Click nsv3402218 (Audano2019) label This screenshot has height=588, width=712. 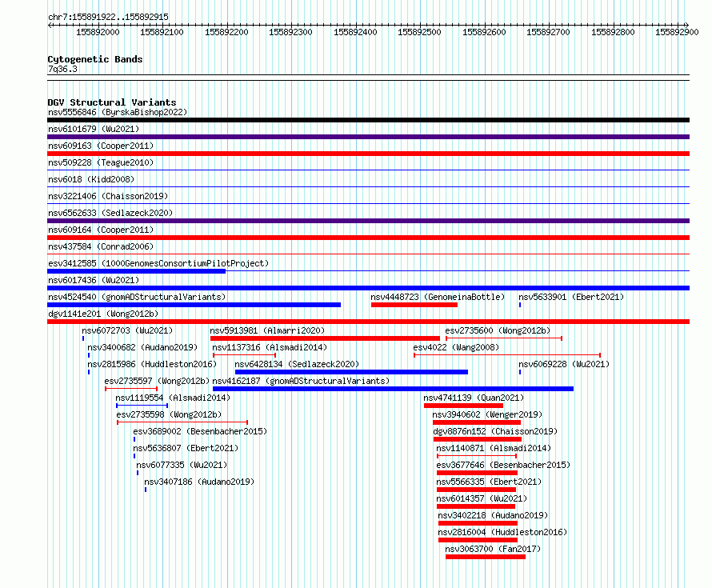[493, 515]
